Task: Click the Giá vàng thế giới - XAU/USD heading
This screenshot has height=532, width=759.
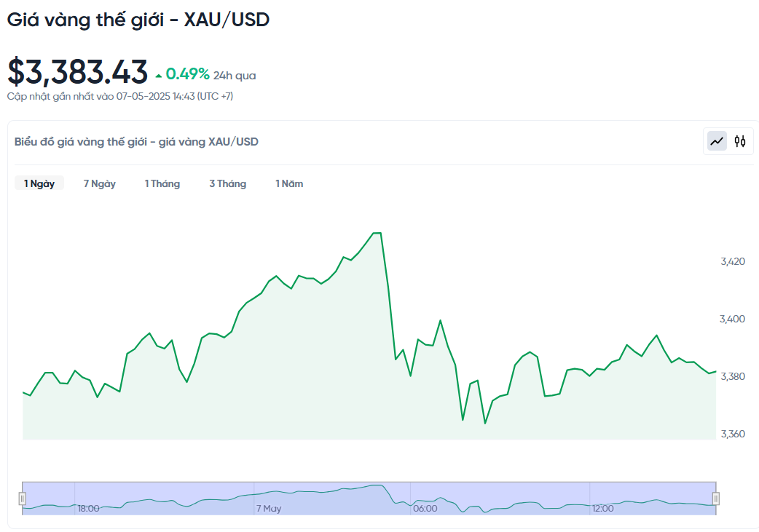Action: click(138, 20)
